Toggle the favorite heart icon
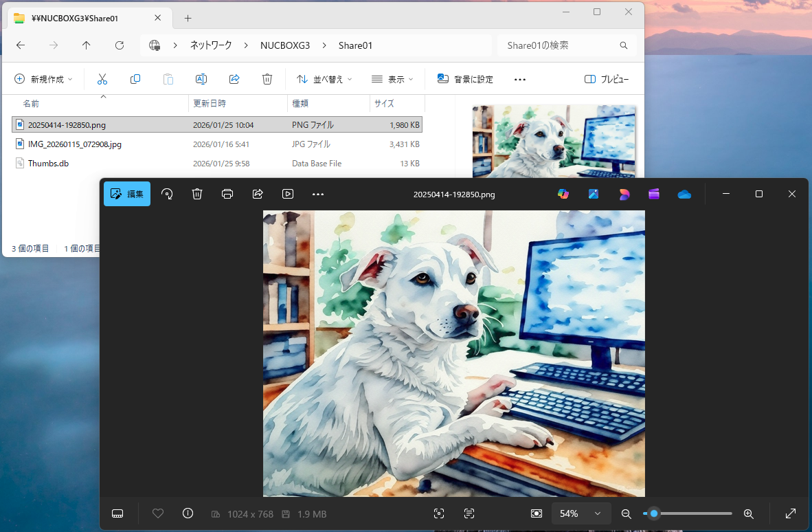The image size is (812, 532). point(158,513)
